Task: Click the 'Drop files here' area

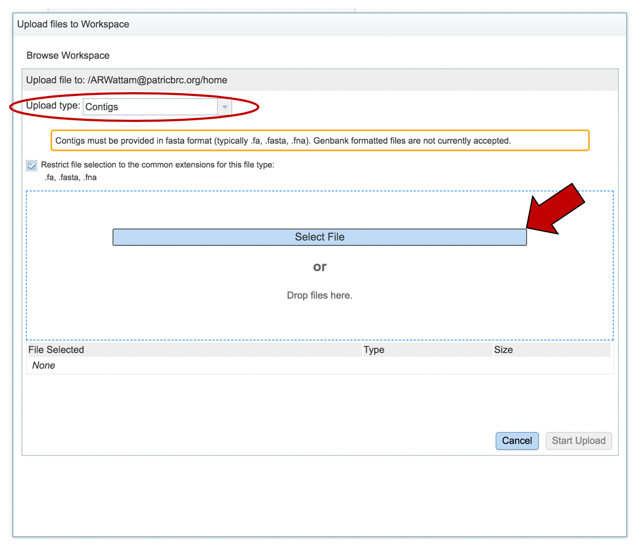Action: (319, 296)
